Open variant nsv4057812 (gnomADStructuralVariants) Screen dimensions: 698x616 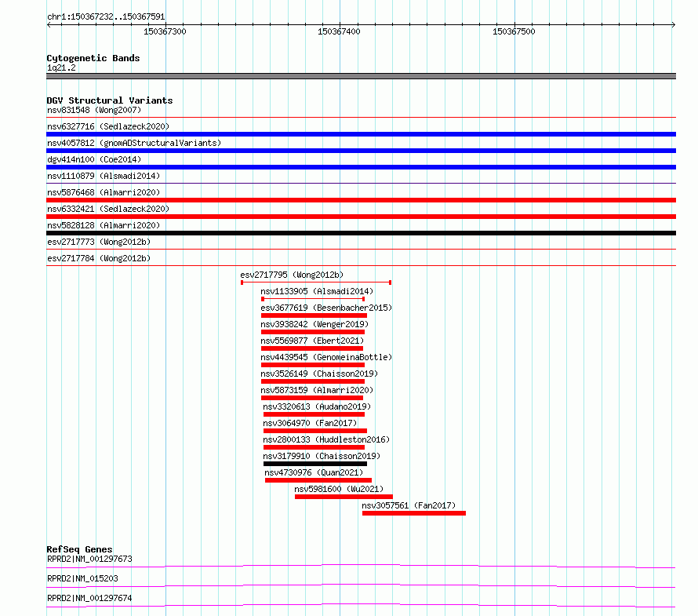coord(134,143)
